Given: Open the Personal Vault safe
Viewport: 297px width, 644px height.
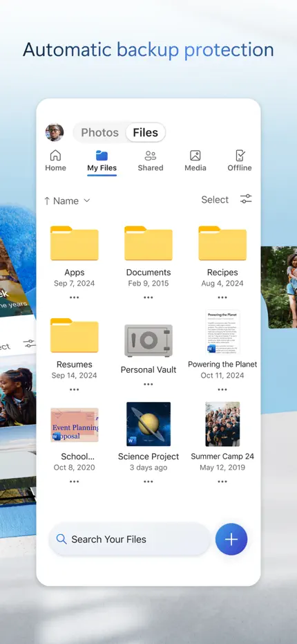Looking at the screenshot, I should coord(148,340).
